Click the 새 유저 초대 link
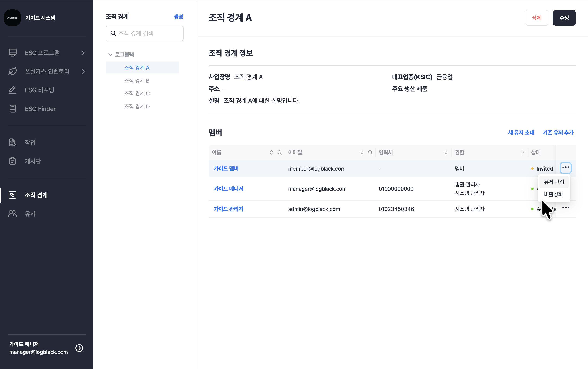588x369 pixels. [521, 133]
